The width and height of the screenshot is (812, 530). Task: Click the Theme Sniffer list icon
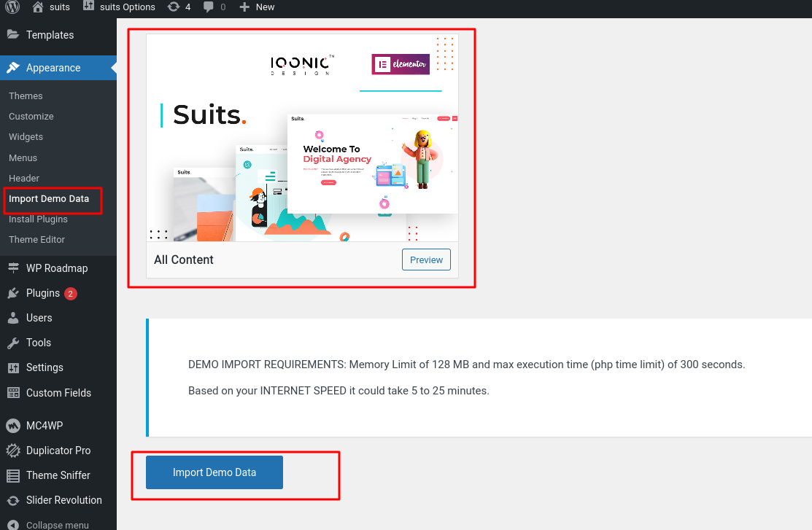coord(13,475)
